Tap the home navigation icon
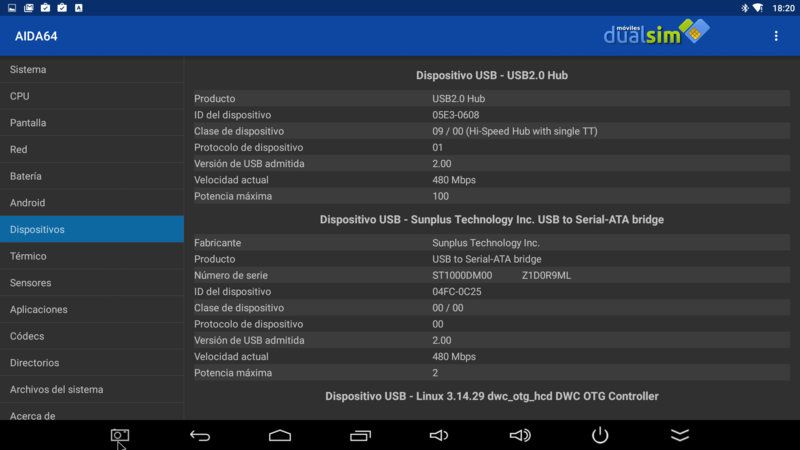This screenshot has height=450, width=800. [280, 435]
